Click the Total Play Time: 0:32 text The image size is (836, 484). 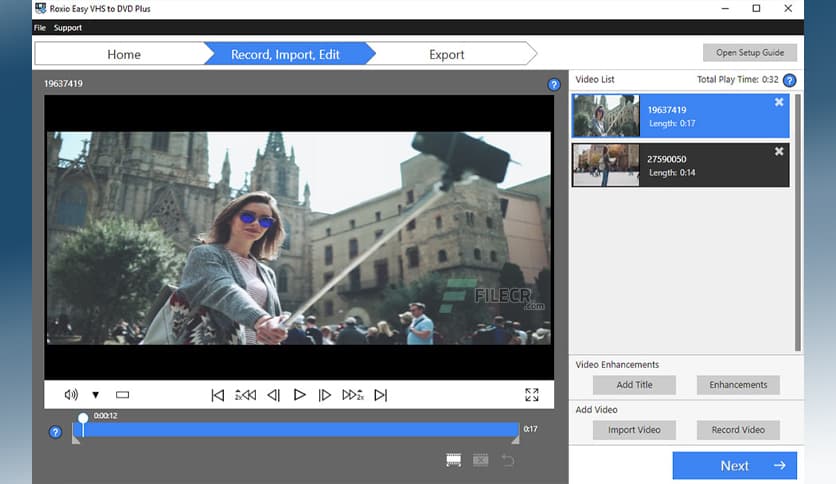[x=738, y=79]
